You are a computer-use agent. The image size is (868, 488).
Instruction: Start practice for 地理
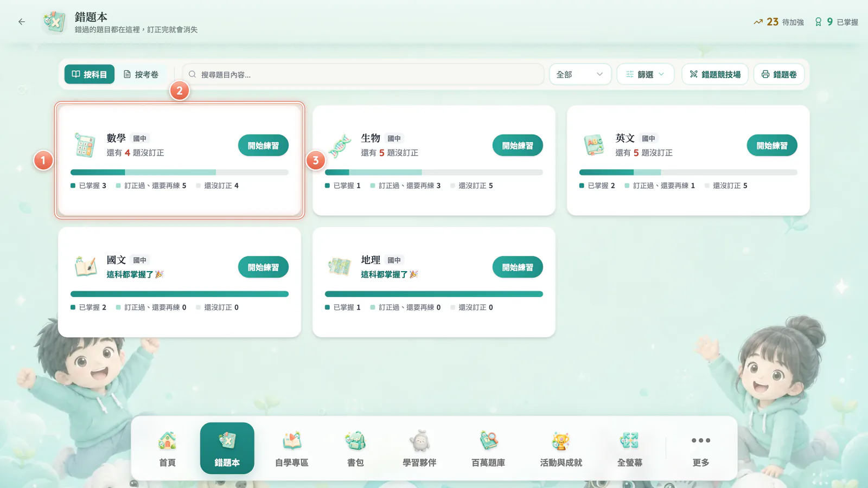point(518,267)
